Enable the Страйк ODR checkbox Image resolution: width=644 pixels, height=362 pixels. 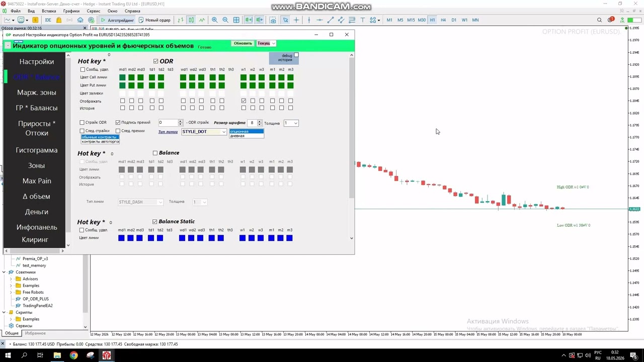[82, 123]
